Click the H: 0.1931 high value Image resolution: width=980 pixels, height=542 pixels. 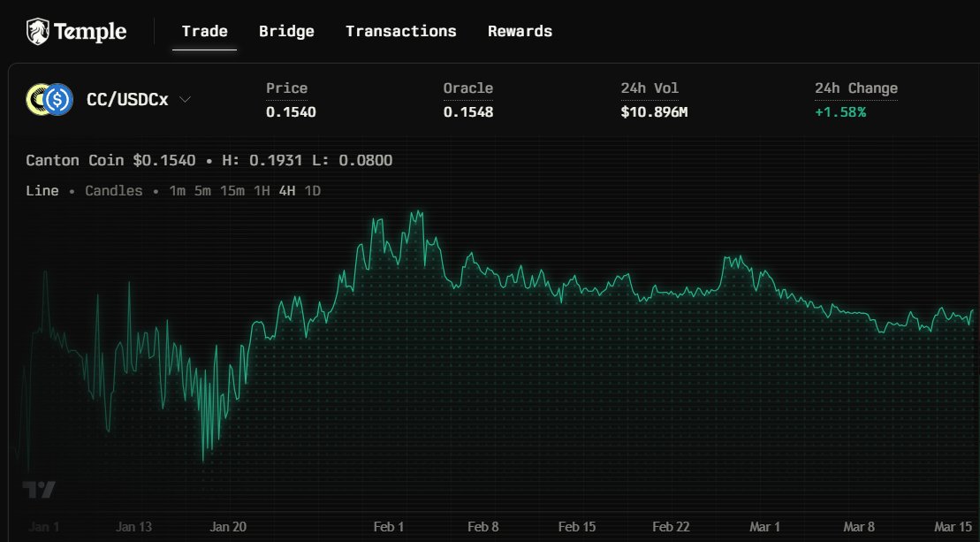262,160
